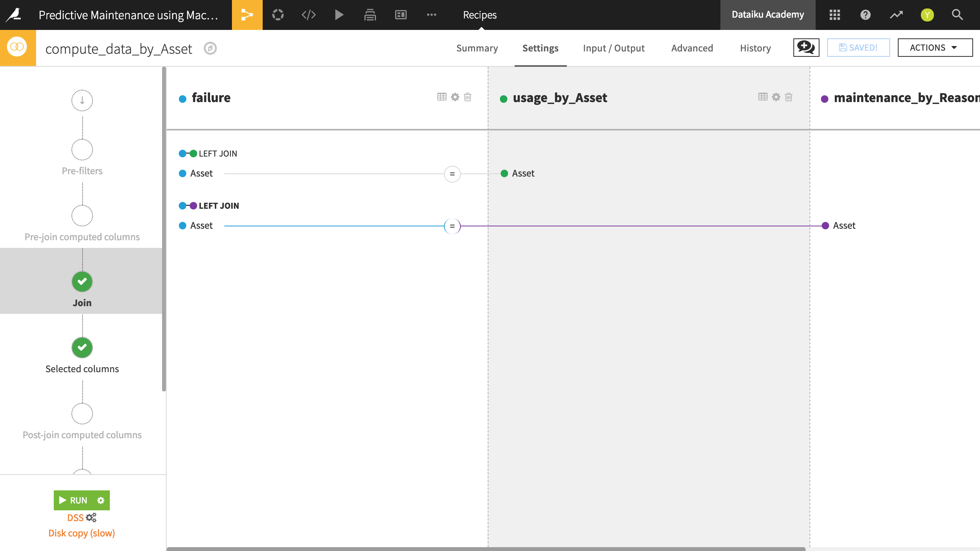The width and height of the screenshot is (980, 551).
Task: Open the dashboards icon
Action: click(401, 15)
